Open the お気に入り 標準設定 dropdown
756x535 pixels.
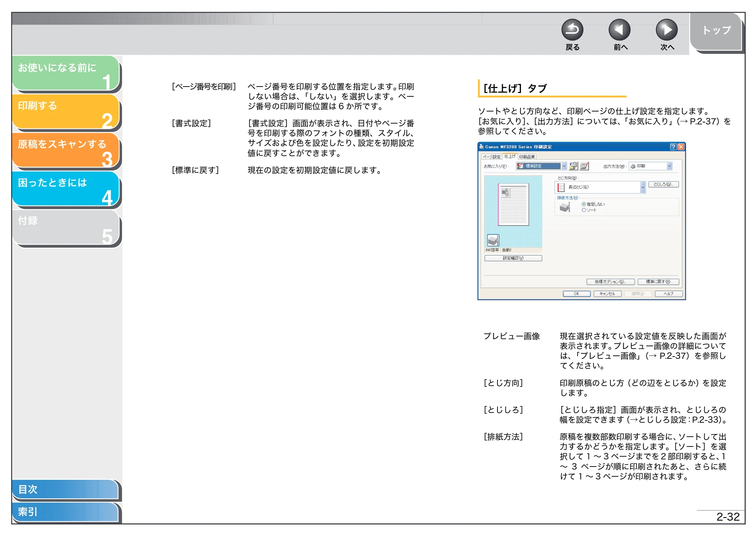pyautogui.click(x=541, y=166)
